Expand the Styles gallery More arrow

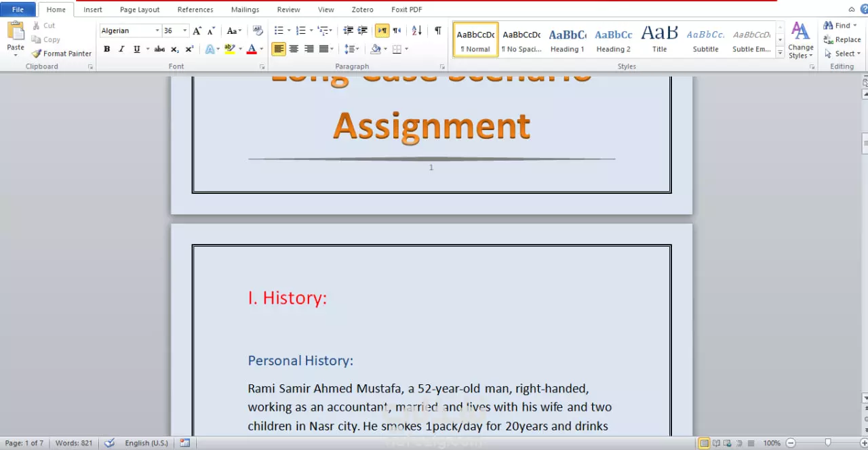tap(780, 52)
